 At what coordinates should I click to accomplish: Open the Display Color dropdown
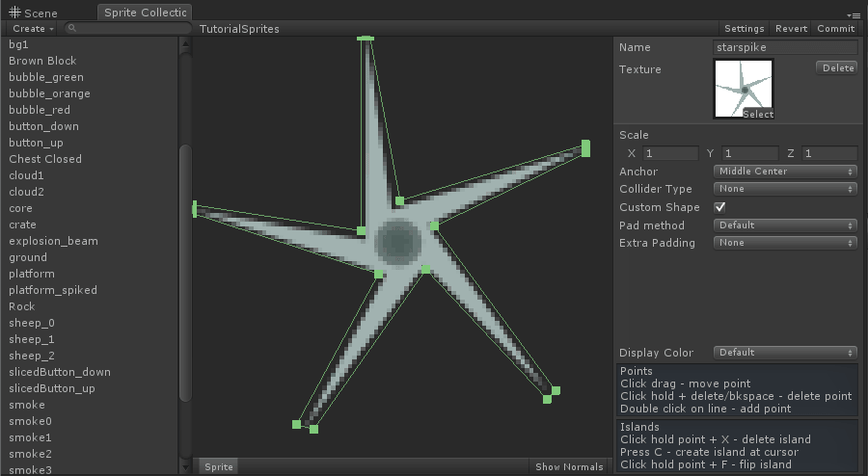785,352
